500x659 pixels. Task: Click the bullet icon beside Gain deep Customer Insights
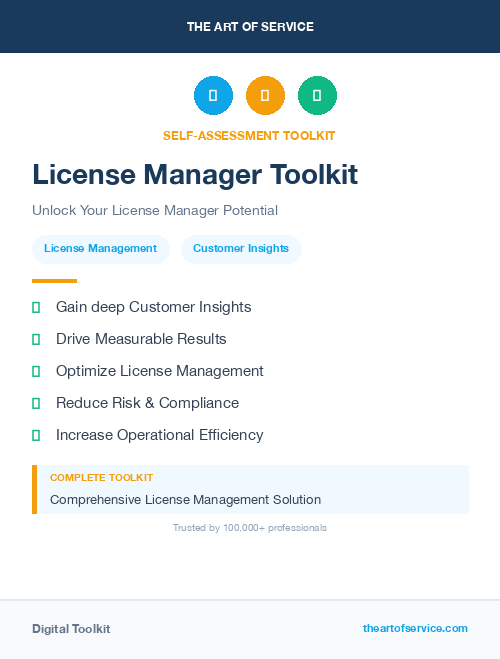[x=36, y=307]
